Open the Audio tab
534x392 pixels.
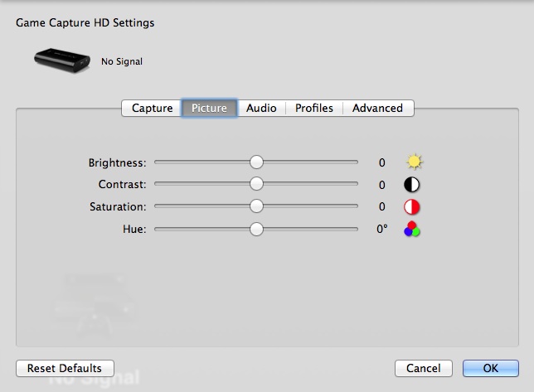[261, 109]
